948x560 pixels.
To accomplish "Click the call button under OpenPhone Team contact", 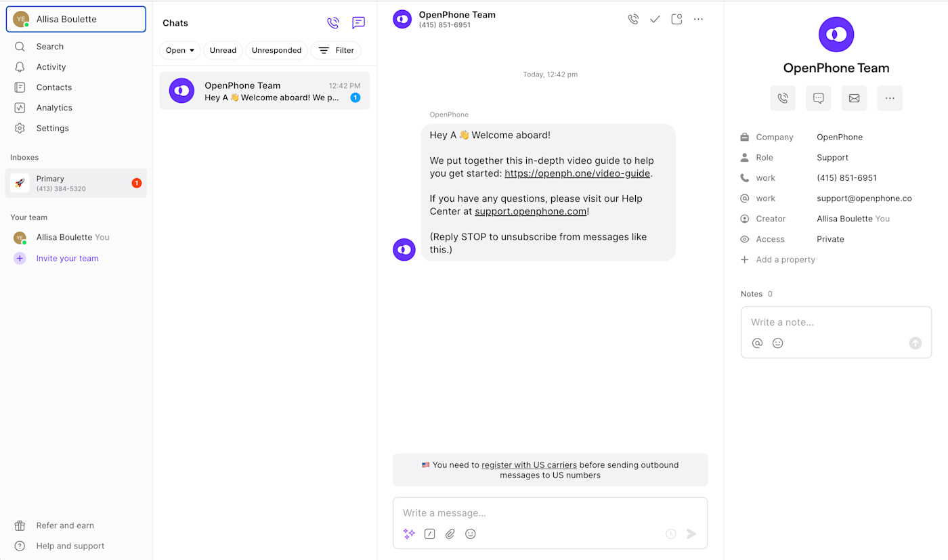I will (x=783, y=98).
